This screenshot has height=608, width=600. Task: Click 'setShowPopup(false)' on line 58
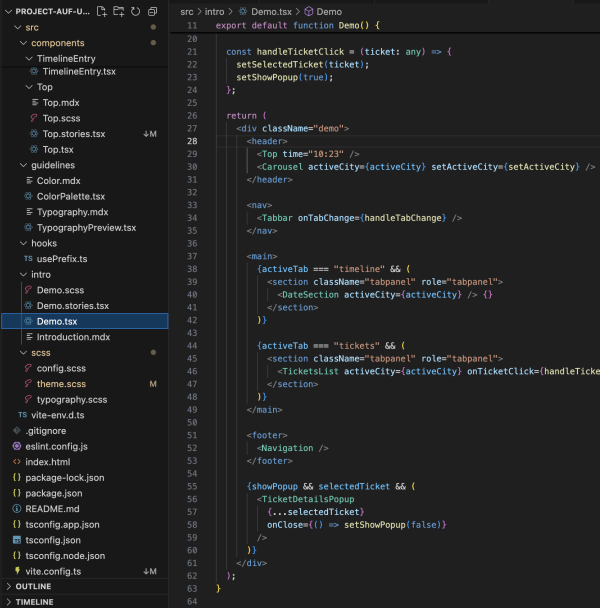click(392, 525)
